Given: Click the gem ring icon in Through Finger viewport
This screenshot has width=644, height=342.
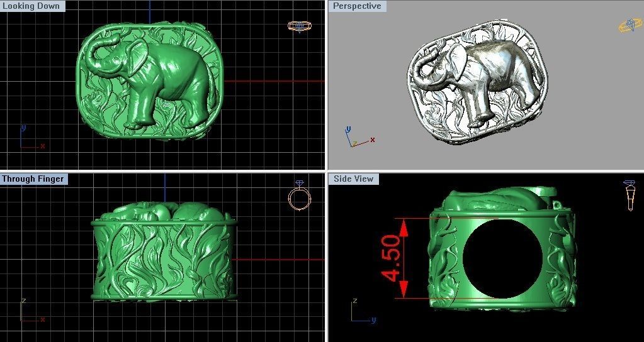Looking at the screenshot, I should [x=300, y=195].
